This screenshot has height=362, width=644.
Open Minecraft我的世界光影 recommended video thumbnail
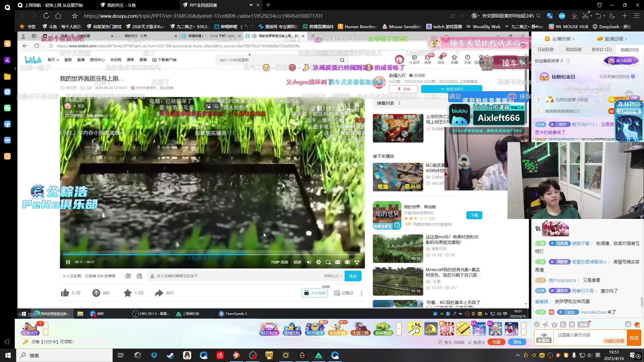(x=398, y=281)
